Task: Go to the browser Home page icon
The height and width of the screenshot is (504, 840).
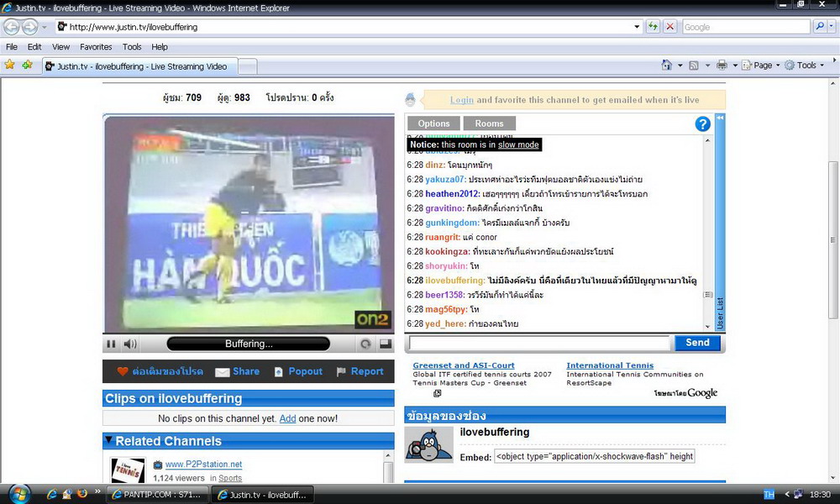Action: [666, 66]
